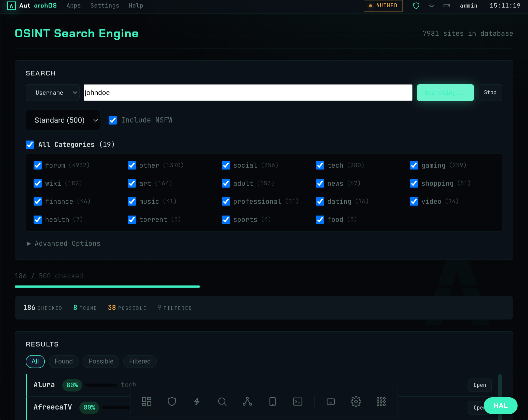Viewport: 528px width, 420px height.
Task: Click the archOS logo icon
Action: (x=11, y=6)
